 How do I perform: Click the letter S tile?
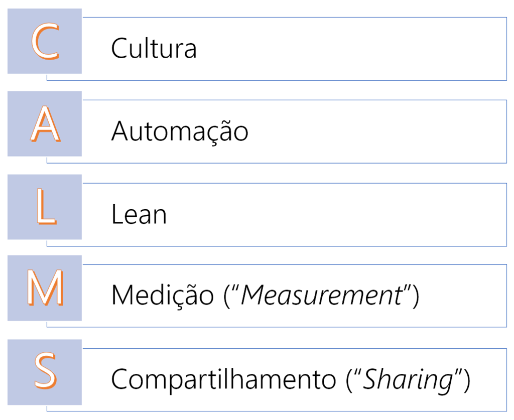point(45,372)
